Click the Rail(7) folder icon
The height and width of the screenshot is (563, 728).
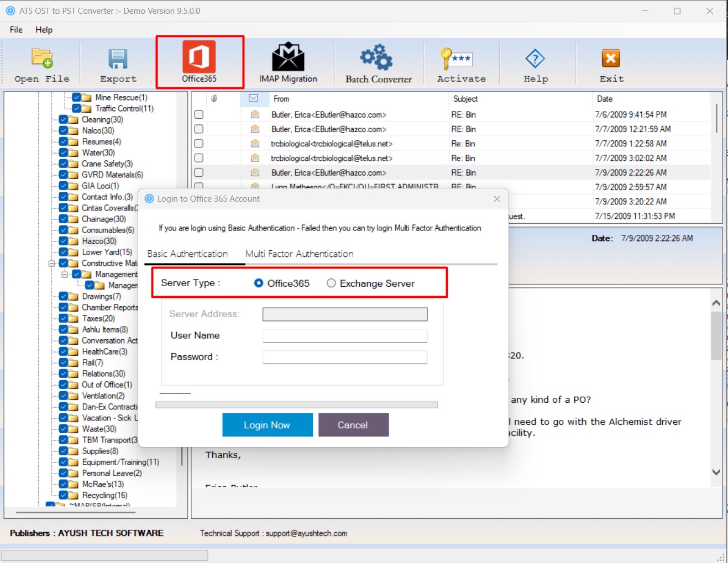pos(73,362)
